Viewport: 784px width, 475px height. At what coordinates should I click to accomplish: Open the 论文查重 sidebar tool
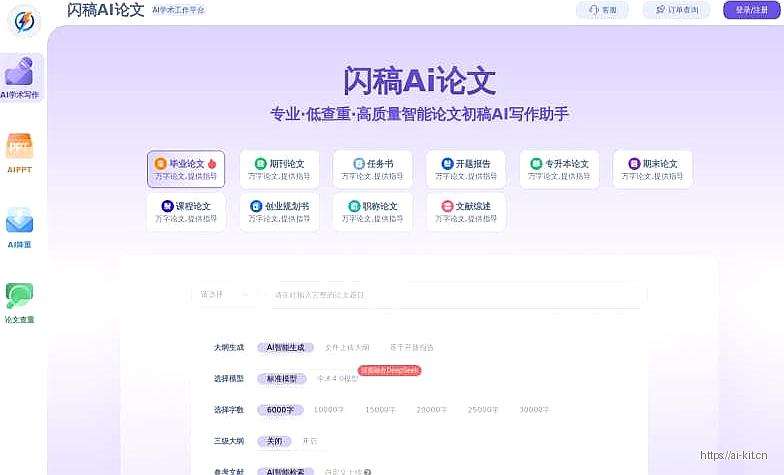(x=20, y=303)
